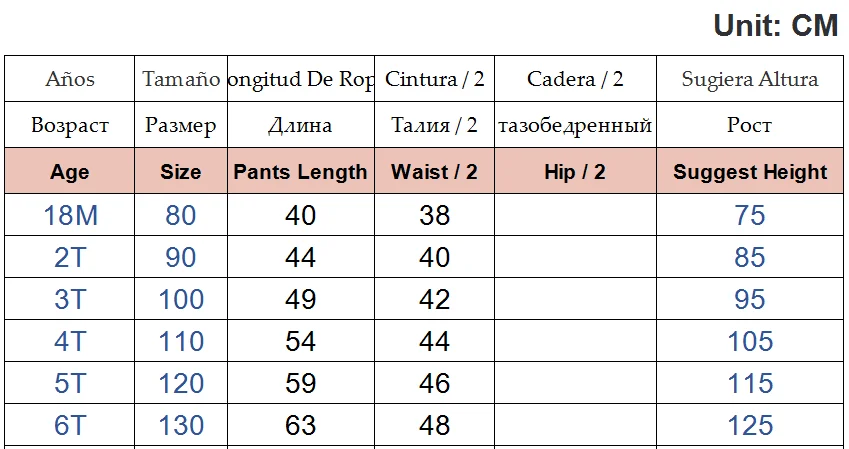Click the Suggest Height header
Image resolution: width=849 pixels, height=449 pixels.
pyautogui.click(x=750, y=172)
